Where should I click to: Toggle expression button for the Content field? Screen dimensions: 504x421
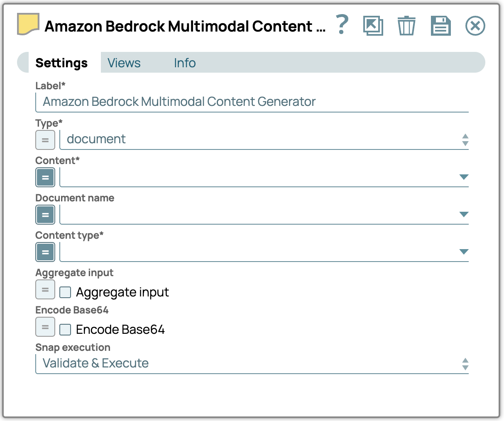(45, 178)
